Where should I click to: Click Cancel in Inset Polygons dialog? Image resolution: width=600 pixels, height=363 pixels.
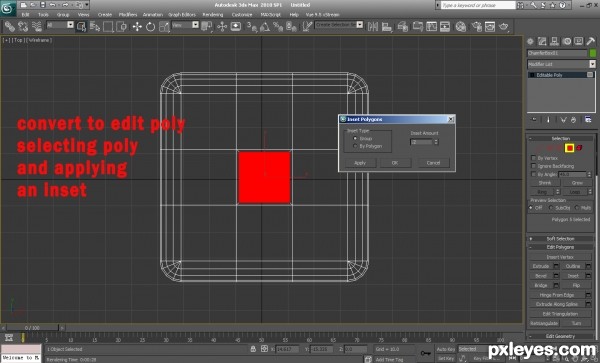point(433,163)
